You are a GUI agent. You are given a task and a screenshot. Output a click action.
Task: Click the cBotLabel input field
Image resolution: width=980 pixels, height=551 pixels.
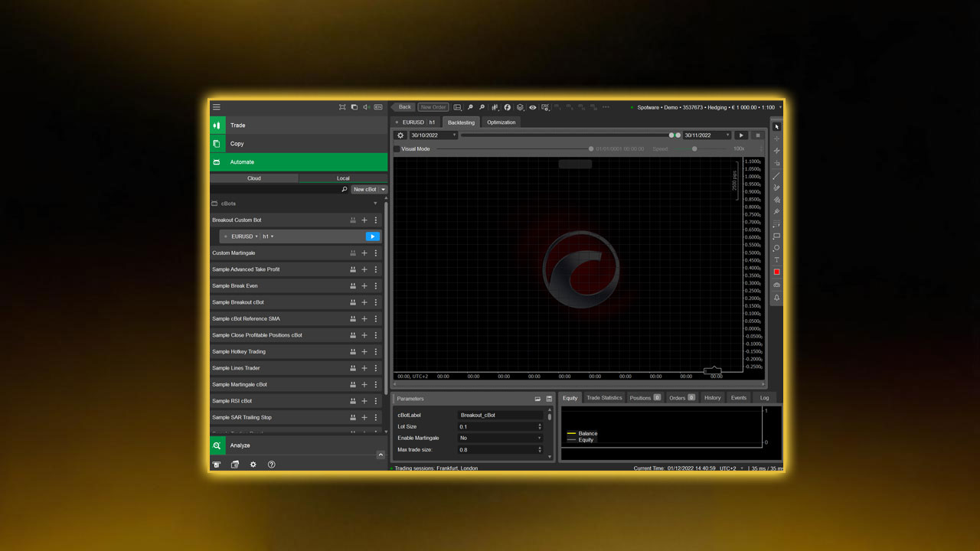coord(500,415)
